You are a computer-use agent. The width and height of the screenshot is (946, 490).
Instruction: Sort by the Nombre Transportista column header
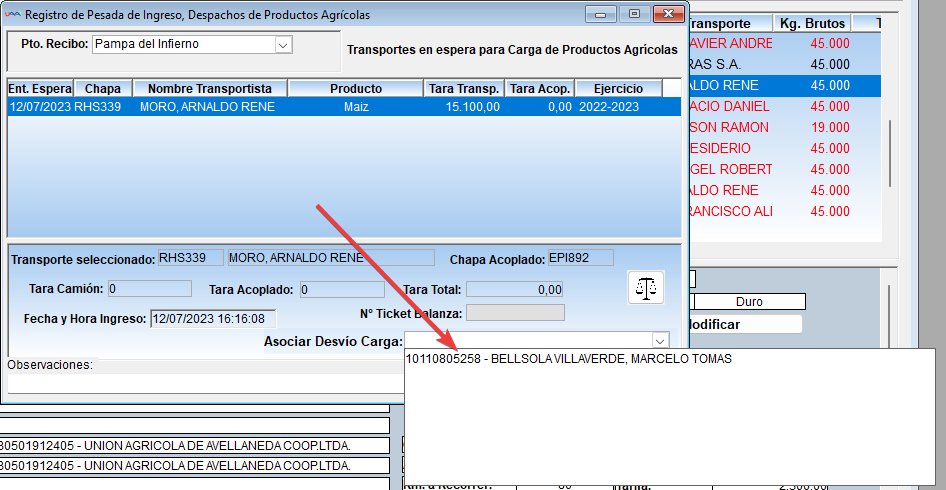coord(210,89)
